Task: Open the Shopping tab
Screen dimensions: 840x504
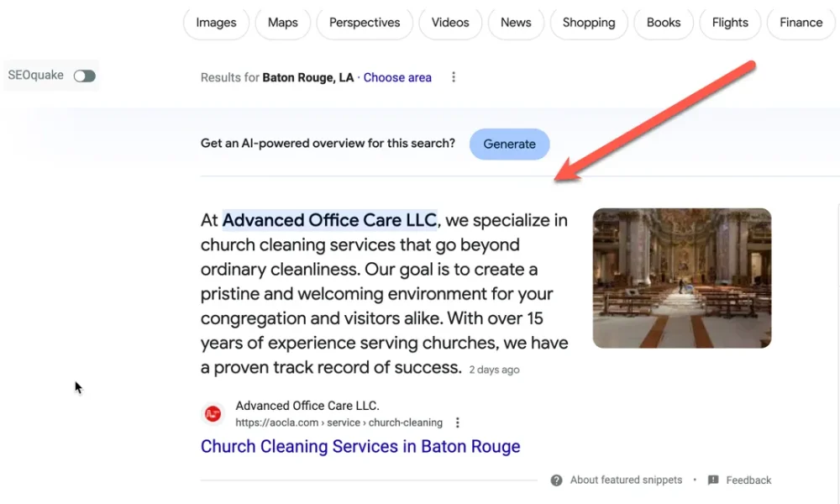Action: [589, 23]
